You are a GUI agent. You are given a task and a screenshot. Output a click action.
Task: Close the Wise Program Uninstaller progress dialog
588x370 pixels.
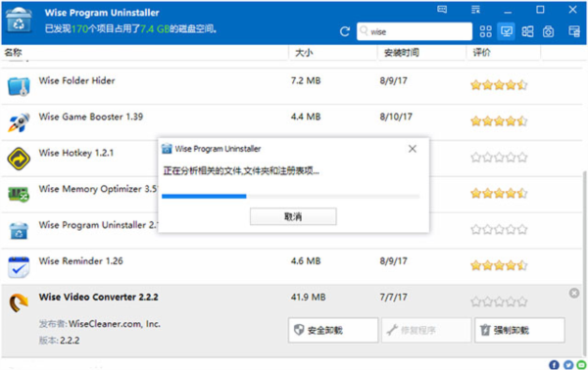tap(413, 149)
